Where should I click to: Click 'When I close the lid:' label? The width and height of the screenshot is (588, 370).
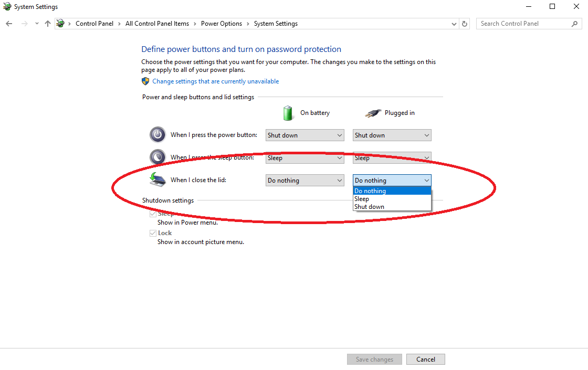click(198, 180)
